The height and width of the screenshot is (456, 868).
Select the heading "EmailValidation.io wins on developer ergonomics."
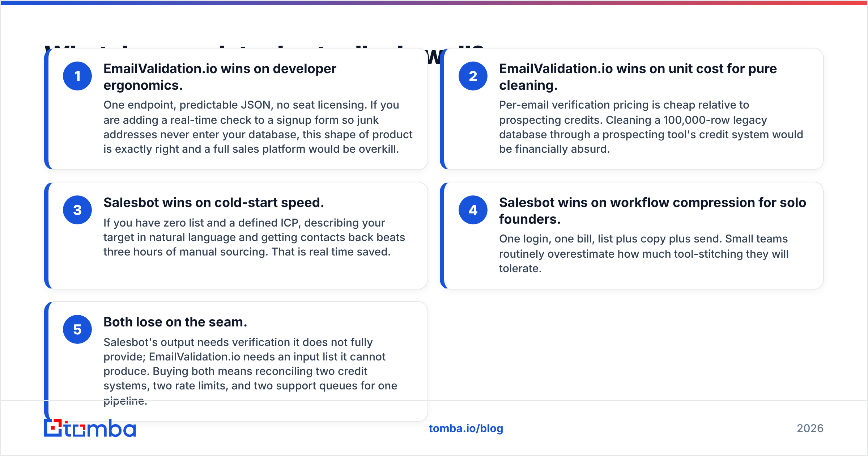coord(220,77)
